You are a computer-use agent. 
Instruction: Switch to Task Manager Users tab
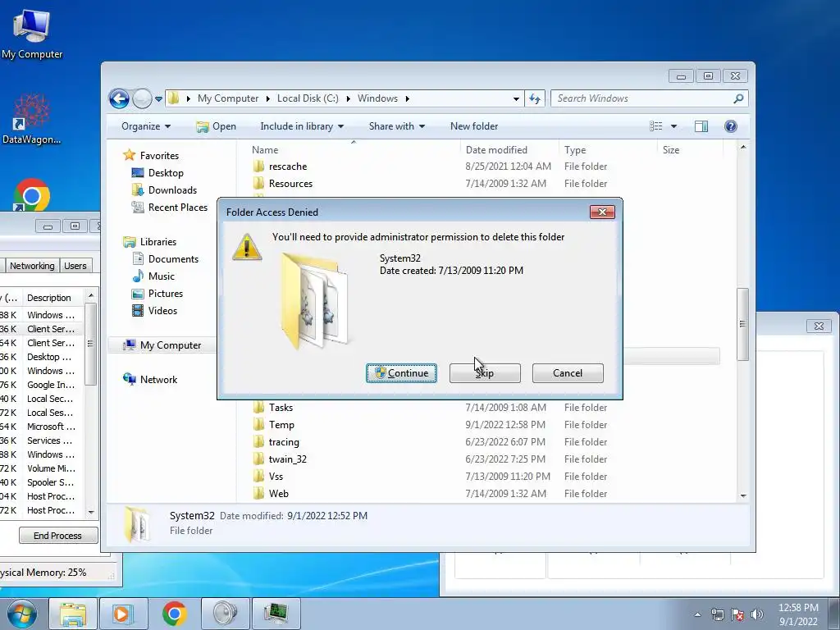pyautogui.click(x=75, y=266)
